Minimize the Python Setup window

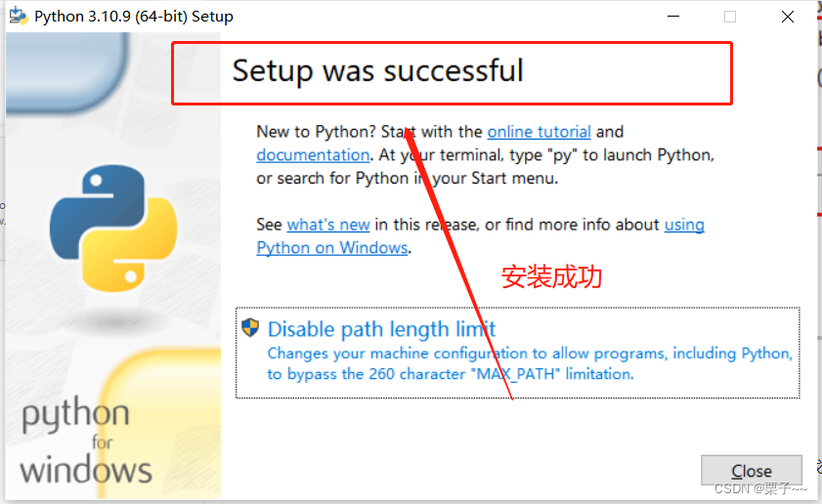point(673,17)
